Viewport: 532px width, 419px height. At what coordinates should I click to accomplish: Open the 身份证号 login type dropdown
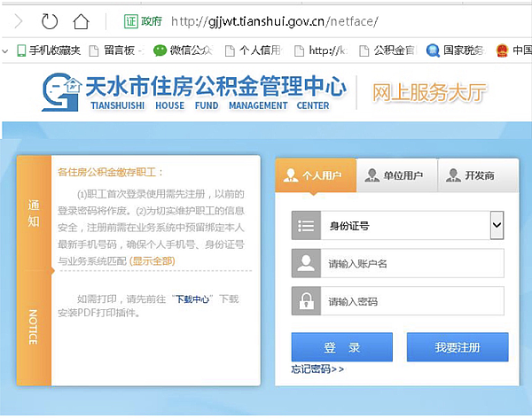(x=397, y=225)
